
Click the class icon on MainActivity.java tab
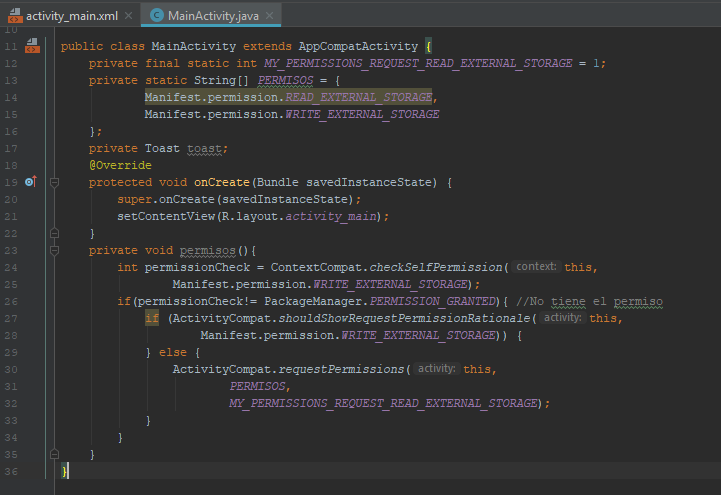click(157, 15)
